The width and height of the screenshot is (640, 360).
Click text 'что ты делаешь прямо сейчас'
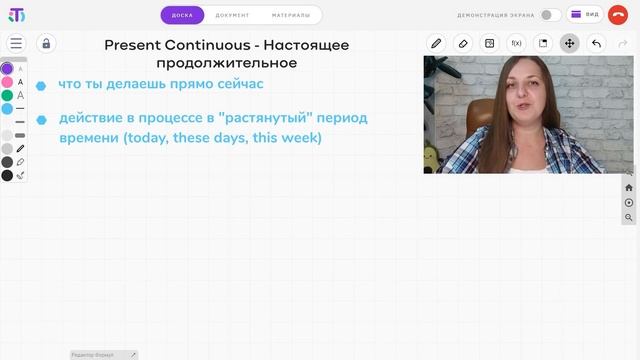(161, 84)
